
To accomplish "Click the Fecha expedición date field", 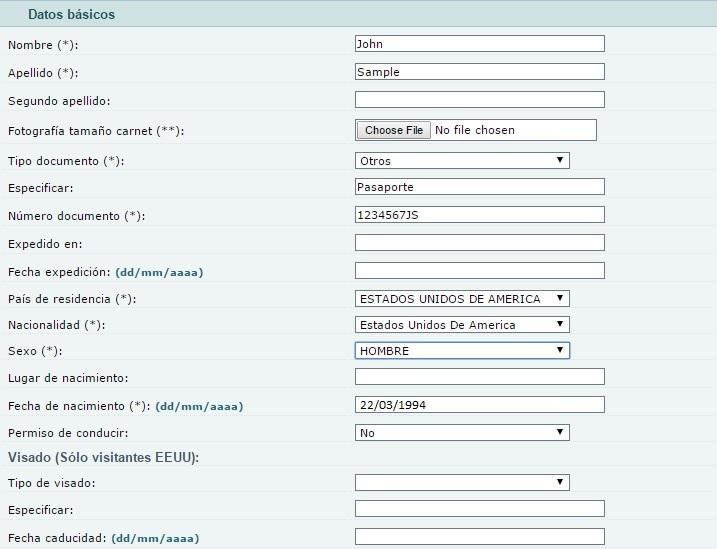I will click(480, 271).
